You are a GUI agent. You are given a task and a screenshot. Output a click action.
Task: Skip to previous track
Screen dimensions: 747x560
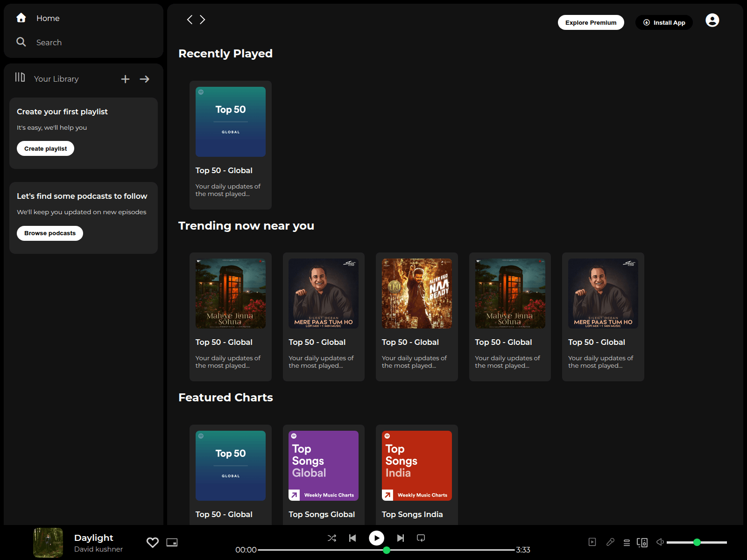352,538
